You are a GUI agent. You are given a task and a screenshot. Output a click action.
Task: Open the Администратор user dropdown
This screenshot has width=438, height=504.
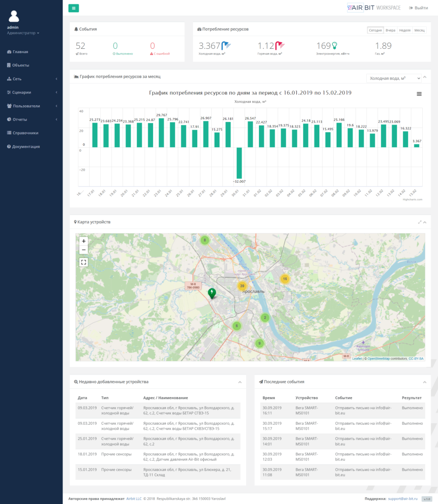[x=23, y=33]
